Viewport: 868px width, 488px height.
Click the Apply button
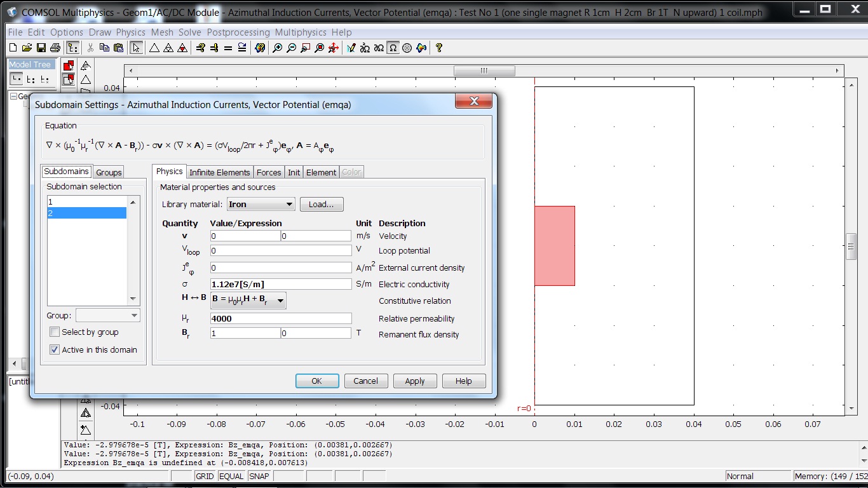click(x=414, y=381)
